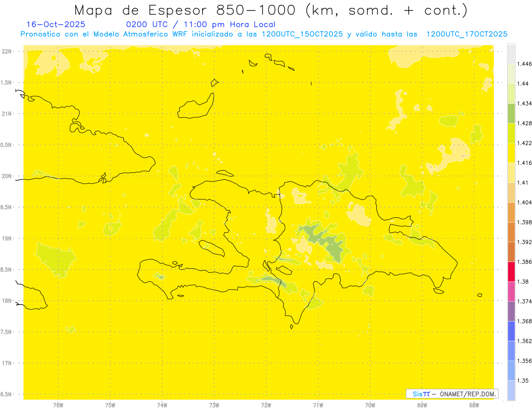Click the date label '16-Oct-2025'
The image size is (532, 411).
point(56,24)
